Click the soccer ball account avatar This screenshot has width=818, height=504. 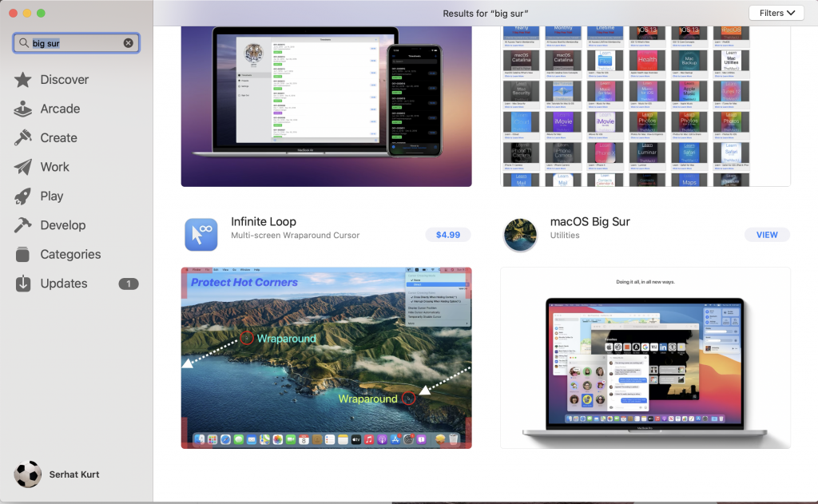(x=28, y=474)
